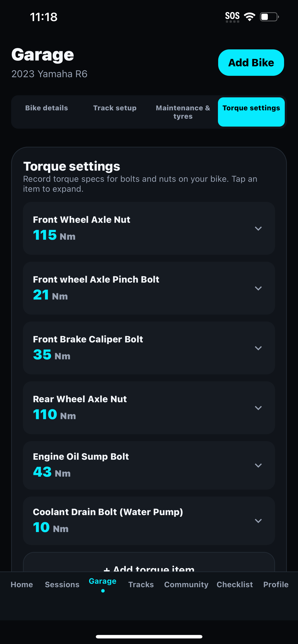This screenshot has width=298, height=644.
Task: Select the Torque settings tab
Action: coord(251,112)
